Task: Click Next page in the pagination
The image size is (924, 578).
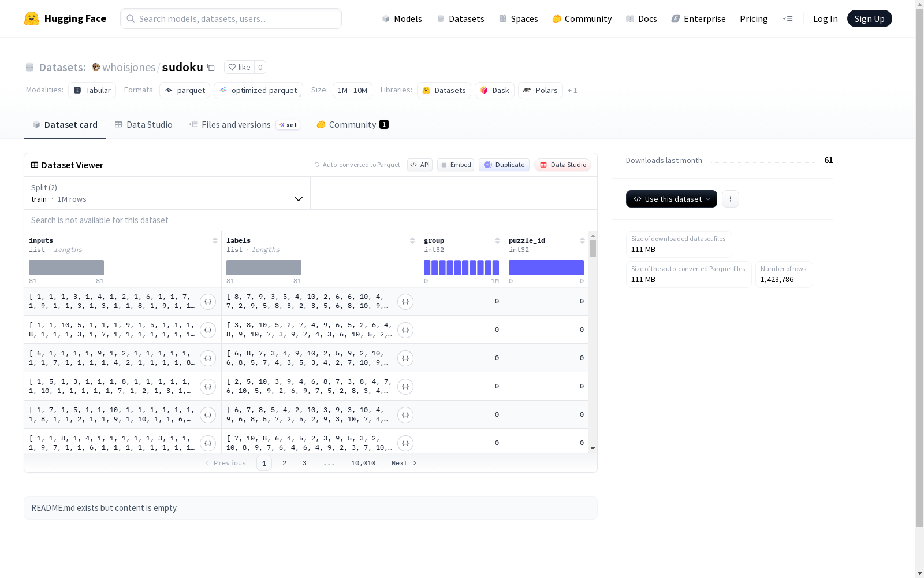Action: pos(404,463)
